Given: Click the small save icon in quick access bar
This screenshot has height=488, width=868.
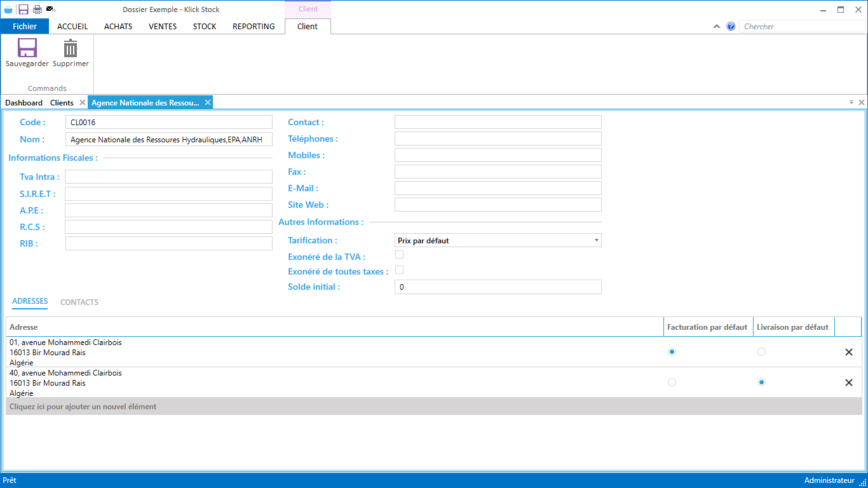Looking at the screenshot, I should coord(24,10).
